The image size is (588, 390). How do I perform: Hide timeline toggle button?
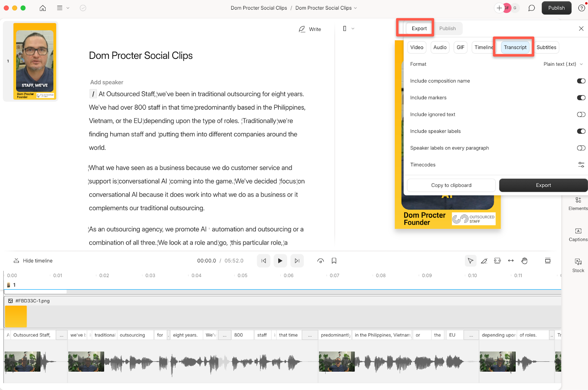click(x=33, y=261)
